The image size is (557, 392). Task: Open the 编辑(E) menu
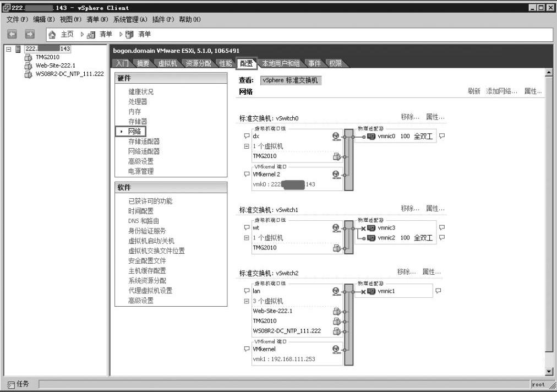tap(44, 20)
